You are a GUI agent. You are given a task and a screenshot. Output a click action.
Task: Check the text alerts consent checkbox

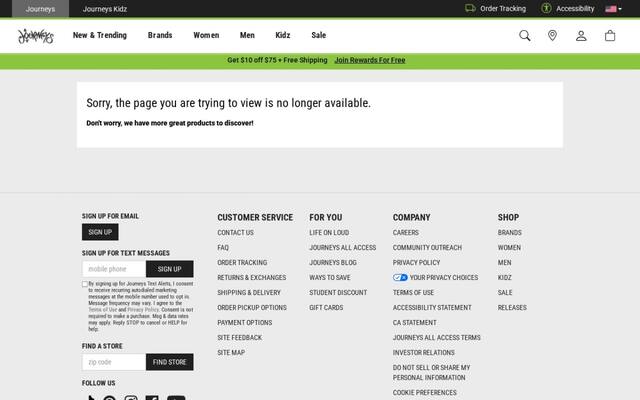pyautogui.click(x=85, y=284)
